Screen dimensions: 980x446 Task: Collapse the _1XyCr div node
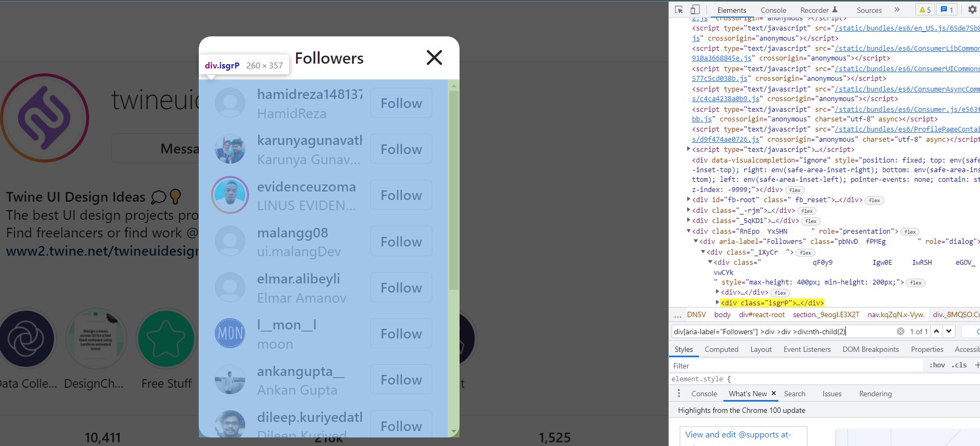click(703, 252)
